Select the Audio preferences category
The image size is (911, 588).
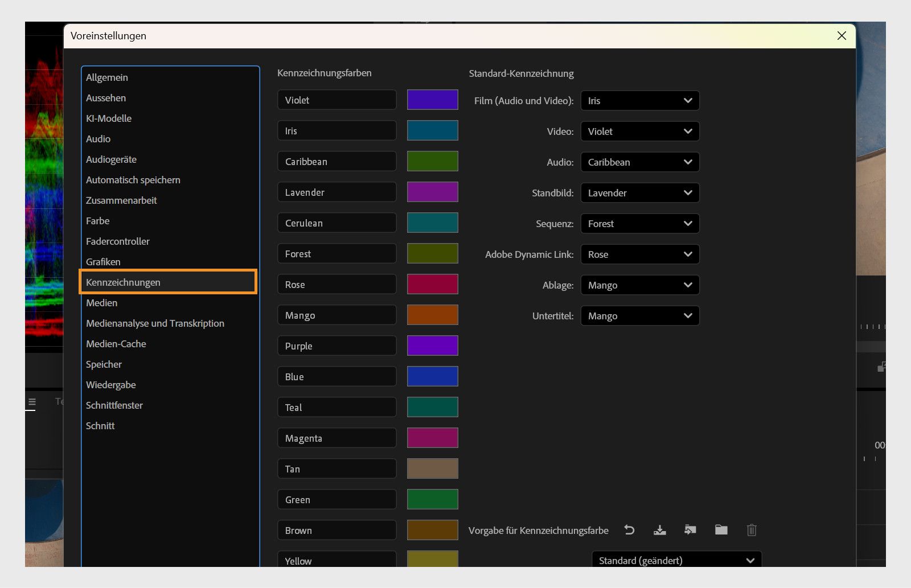170,139
